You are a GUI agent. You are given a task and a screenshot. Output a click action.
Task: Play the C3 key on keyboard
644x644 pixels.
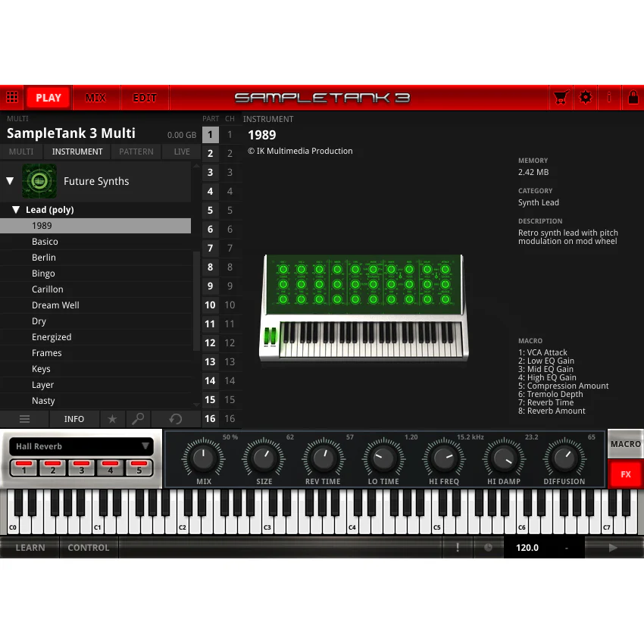(267, 521)
